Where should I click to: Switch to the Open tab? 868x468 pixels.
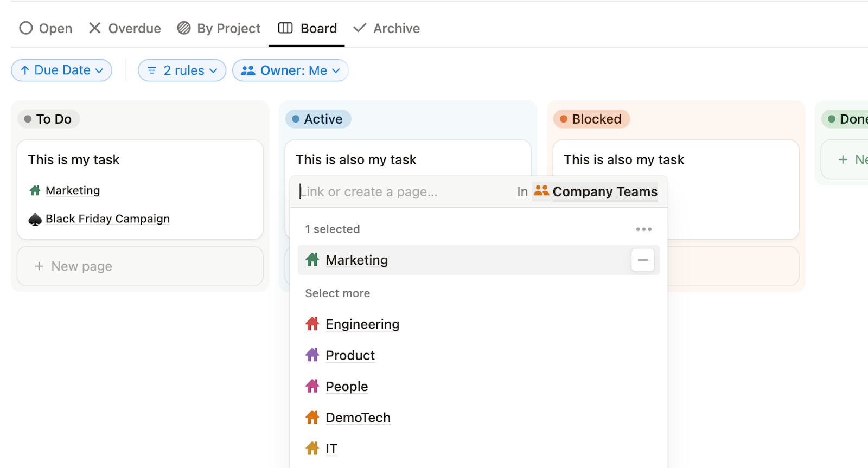(46, 28)
